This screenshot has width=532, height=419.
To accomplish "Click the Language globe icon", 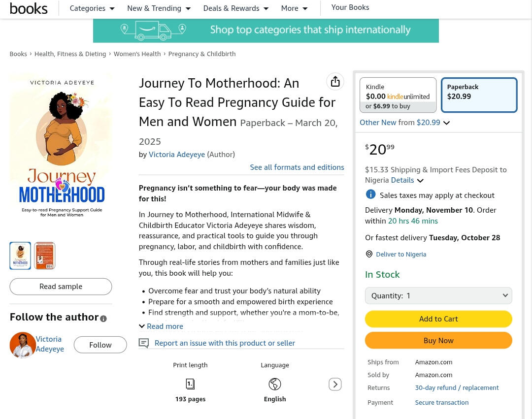I will [x=275, y=384].
